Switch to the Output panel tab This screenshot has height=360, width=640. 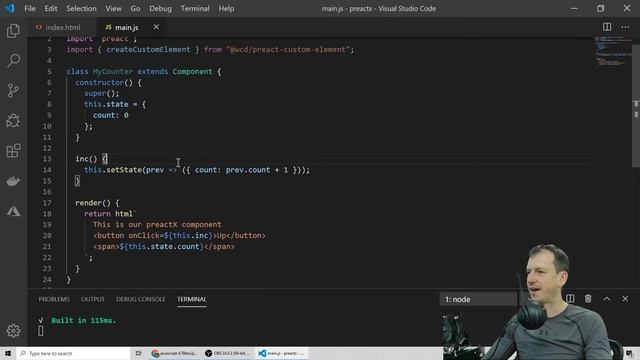coord(93,299)
